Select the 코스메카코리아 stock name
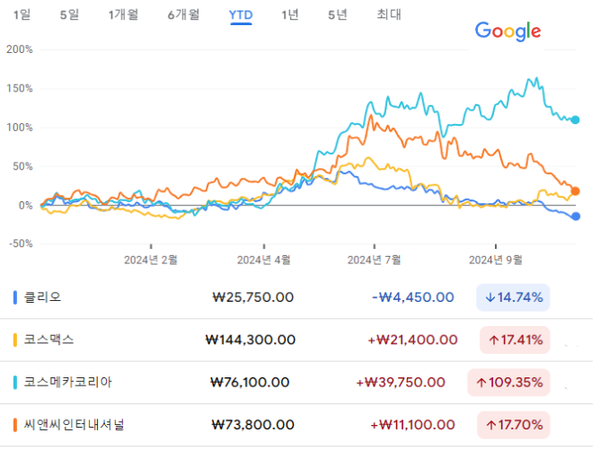600x451 pixels. 67,382
